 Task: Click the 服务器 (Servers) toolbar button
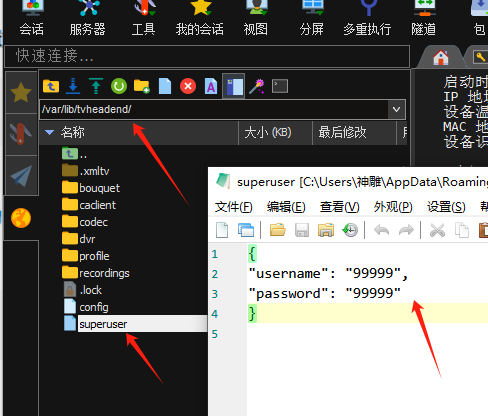pos(88,18)
